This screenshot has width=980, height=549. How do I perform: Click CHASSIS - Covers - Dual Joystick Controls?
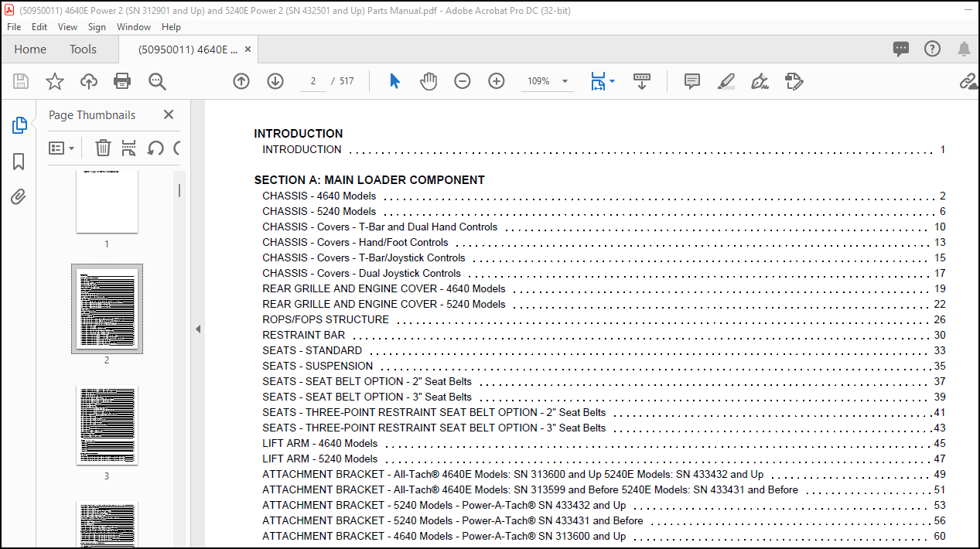click(x=361, y=273)
